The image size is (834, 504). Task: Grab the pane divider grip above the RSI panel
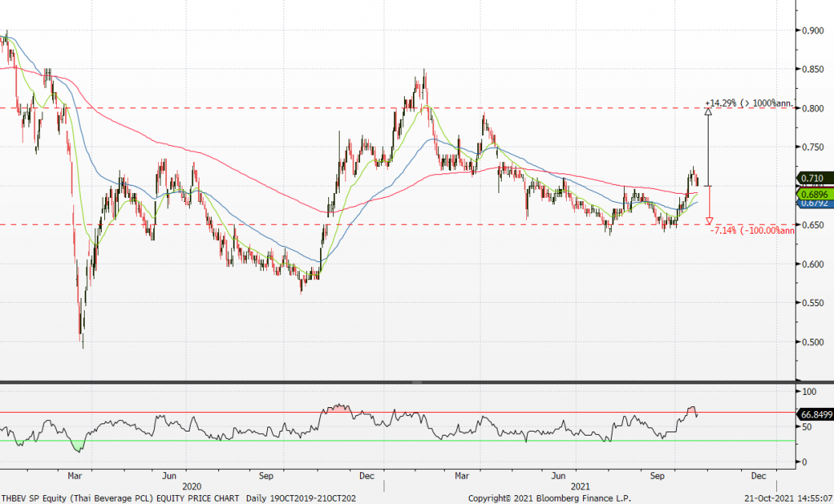[x=416, y=382]
